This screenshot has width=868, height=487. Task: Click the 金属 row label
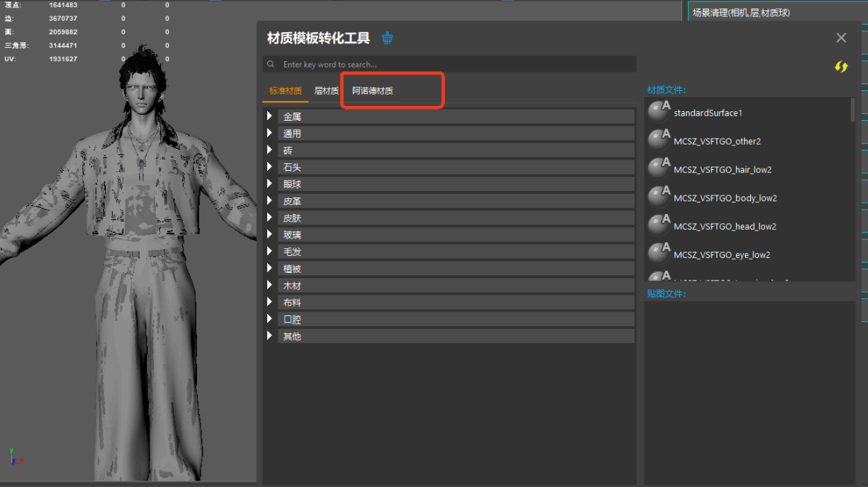[x=293, y=117]
